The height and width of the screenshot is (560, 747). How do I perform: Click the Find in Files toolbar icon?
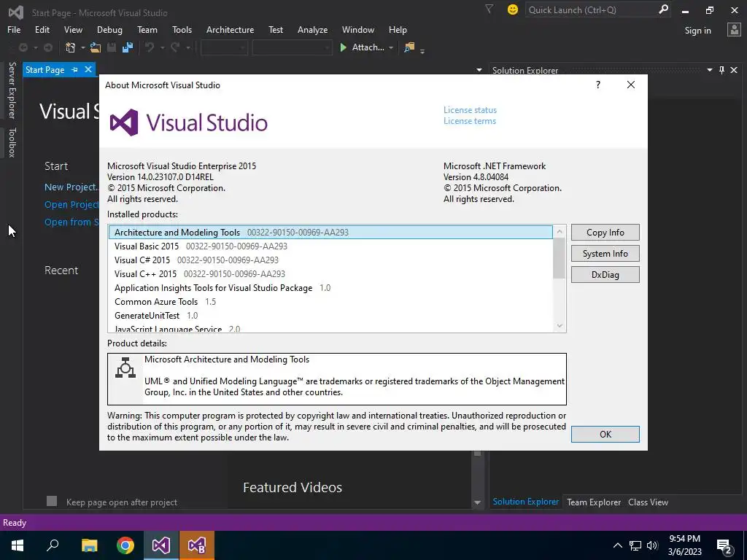(409, 47)
